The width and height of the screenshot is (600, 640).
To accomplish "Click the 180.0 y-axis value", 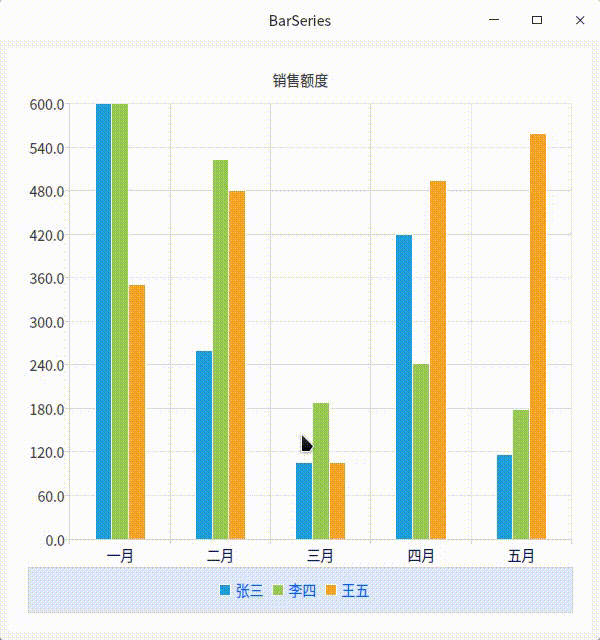I will (x=47, y=409).
